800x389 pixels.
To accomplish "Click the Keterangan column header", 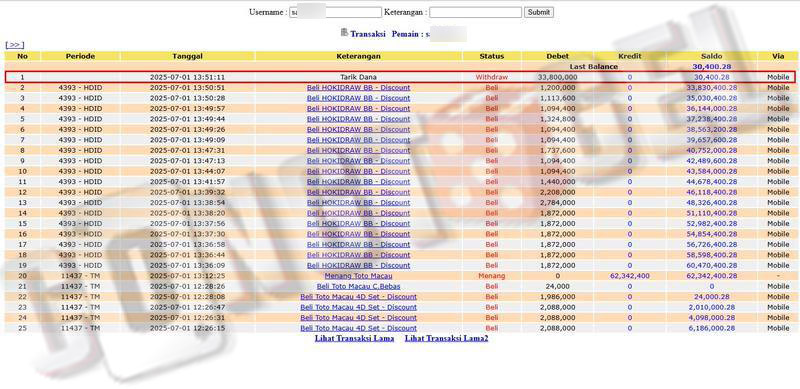I will click(x=359, y=56).
